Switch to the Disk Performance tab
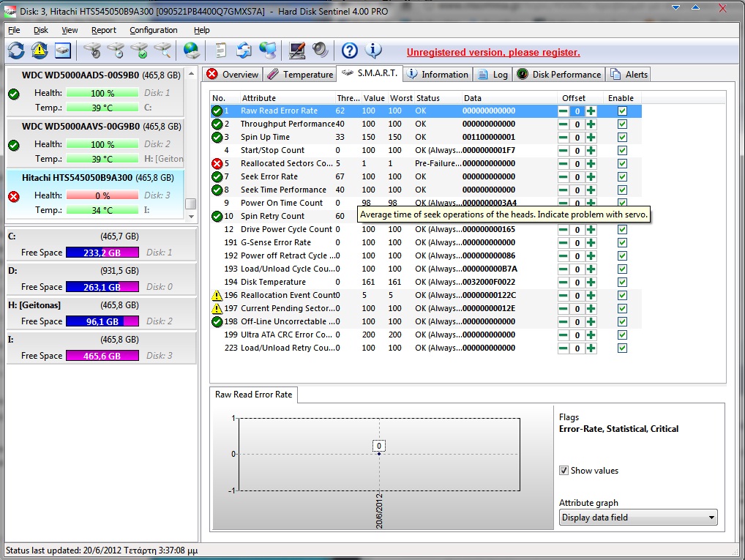Viewport: 745px width, 560px height. pos(559,74)
